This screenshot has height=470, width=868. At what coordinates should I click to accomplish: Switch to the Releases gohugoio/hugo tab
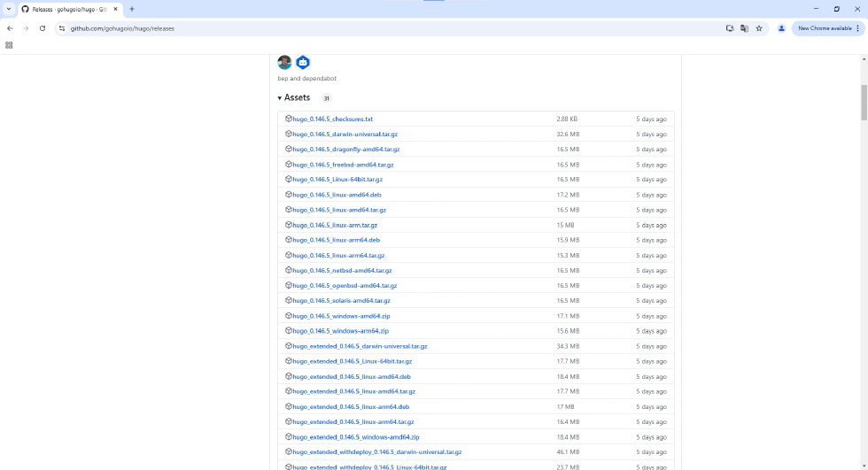pyautogui.click(x=69, y=9)
